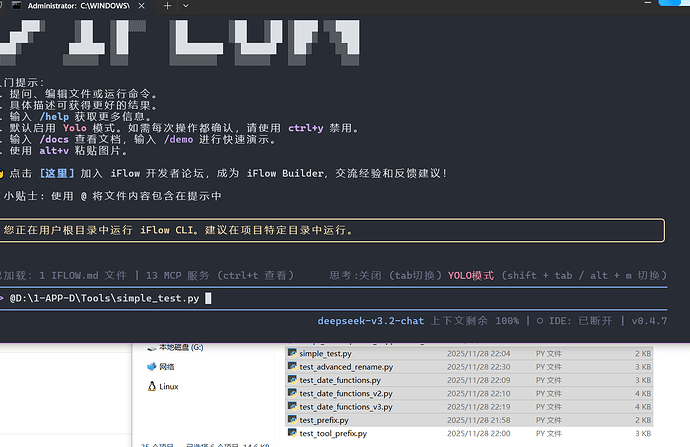
Task: Click the root directory warning box
Action: [x=332, y=230]
